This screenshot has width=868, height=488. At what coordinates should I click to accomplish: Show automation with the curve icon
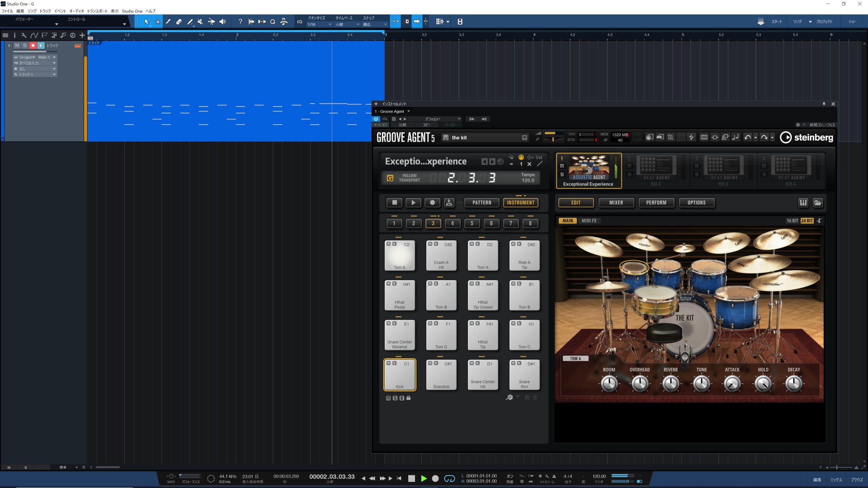[34, 35]
